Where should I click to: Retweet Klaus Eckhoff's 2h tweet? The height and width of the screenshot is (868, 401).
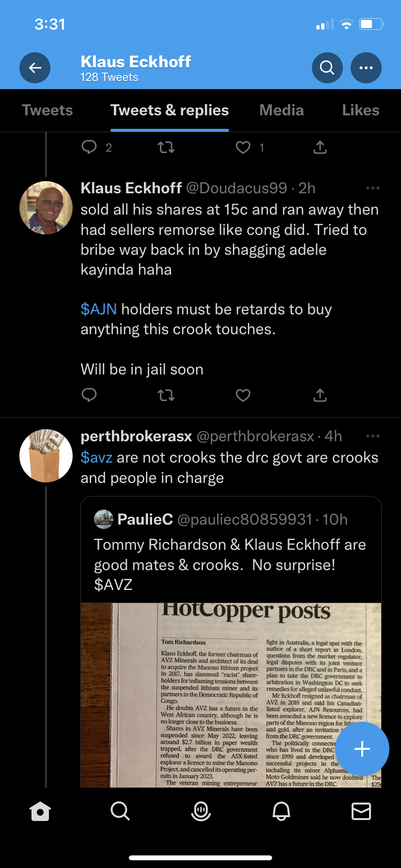coord(166,396)
